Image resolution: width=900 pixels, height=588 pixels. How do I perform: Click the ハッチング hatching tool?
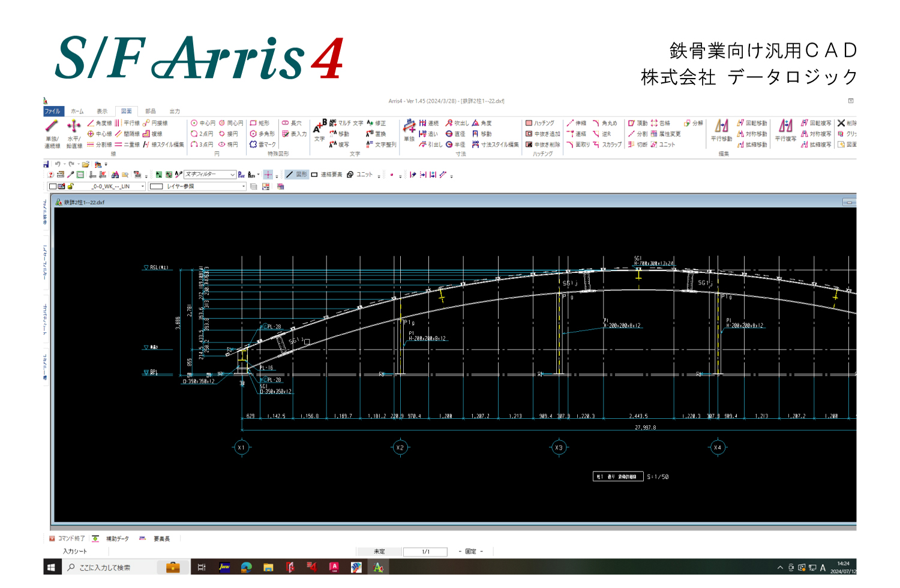click(x=540, y=123)
